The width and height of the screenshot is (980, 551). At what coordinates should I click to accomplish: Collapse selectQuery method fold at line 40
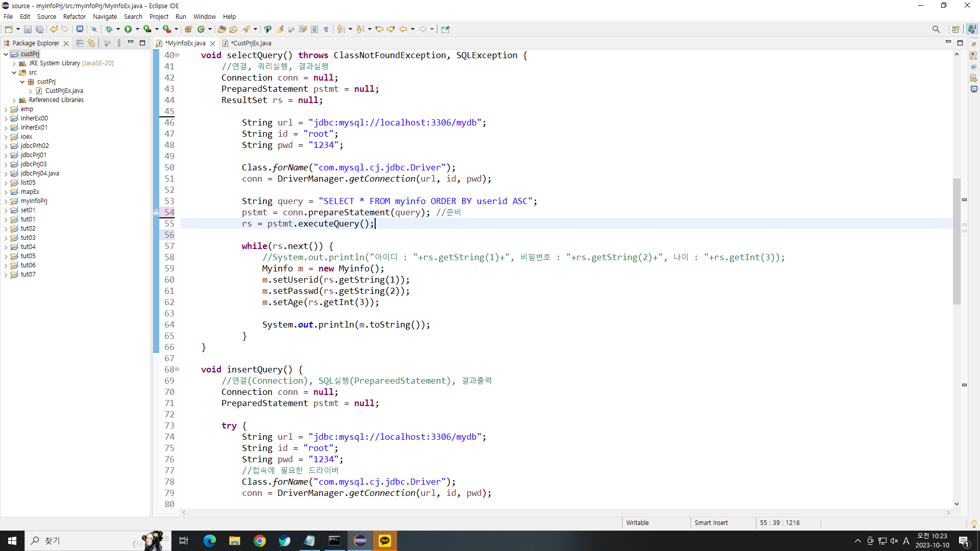(x=177, y=55)
